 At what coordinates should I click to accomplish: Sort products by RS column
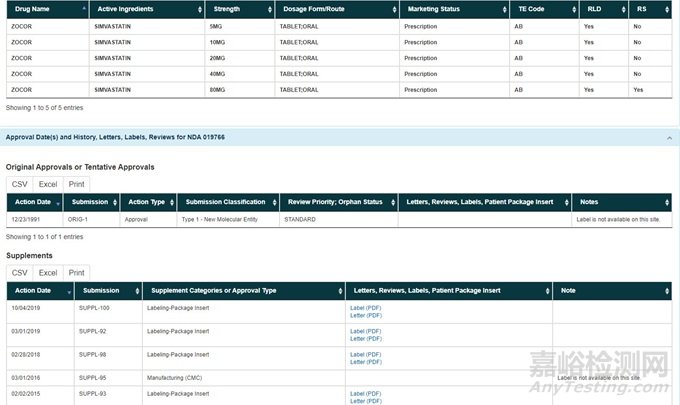[650, 9]
